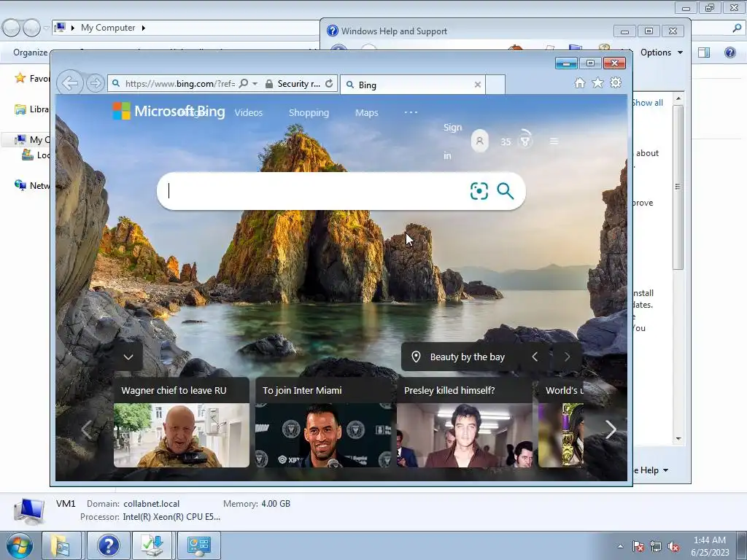Select Libraries in the Explorer navigation pane
The height and width of the screenshot is (560, 747).
[31, 109]
